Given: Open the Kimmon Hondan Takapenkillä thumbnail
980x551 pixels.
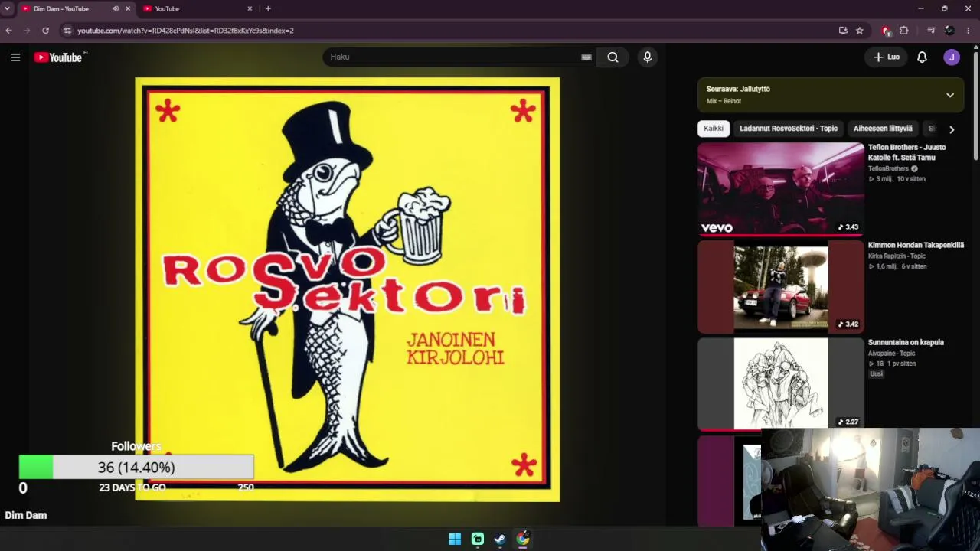Looking at the screenshot, I should [x=781, y=287].
